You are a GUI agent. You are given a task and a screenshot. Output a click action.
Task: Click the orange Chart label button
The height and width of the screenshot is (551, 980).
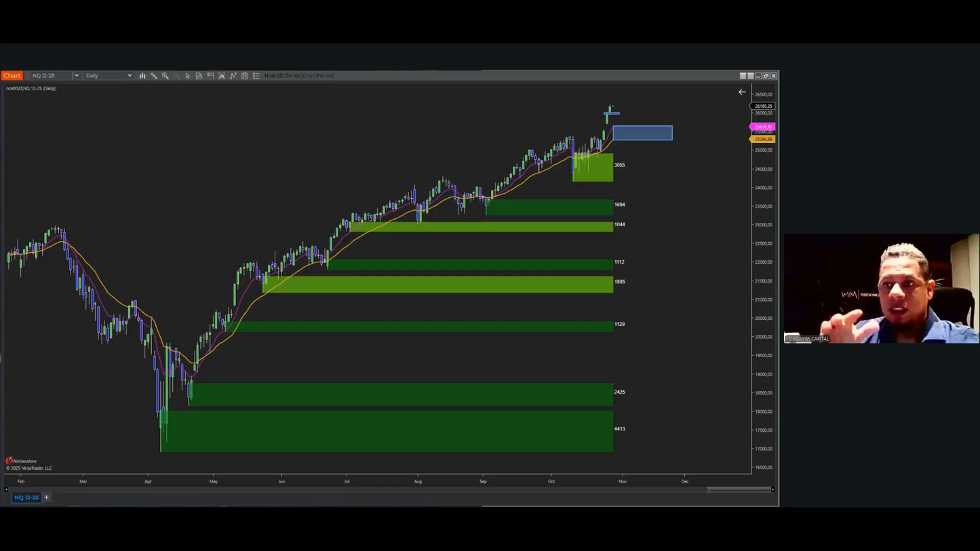coord(12,76)
